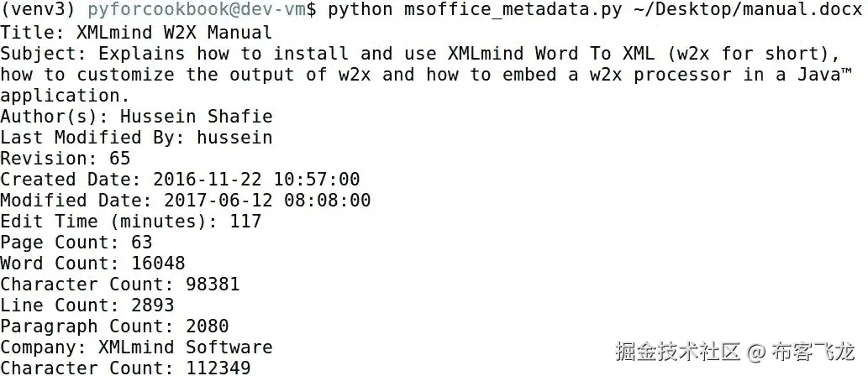Click the Edit Time (minutes) 117 line
The width and height of the screenshot is (868, 376).
click(130, 222)
